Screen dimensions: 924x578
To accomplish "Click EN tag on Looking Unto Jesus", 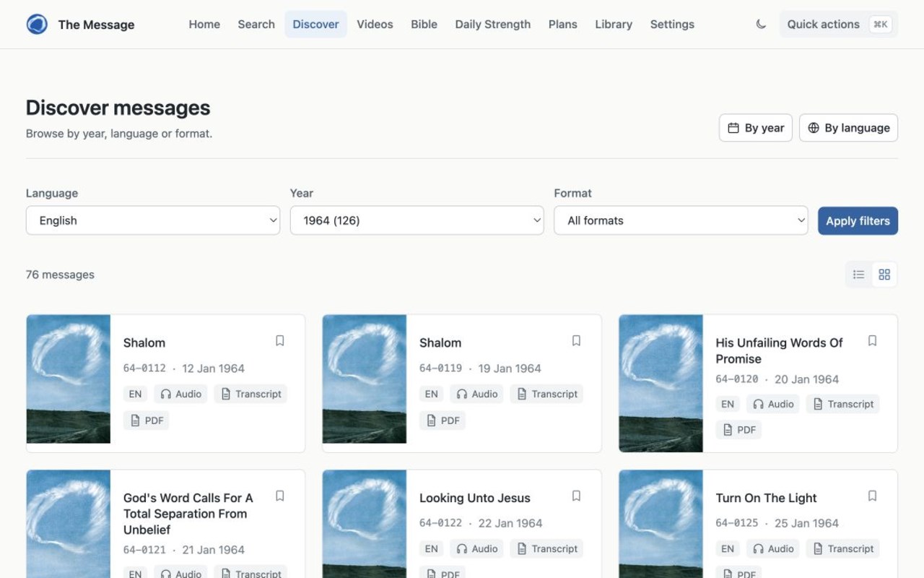I will pyautogui.click(x=431, y=549).
